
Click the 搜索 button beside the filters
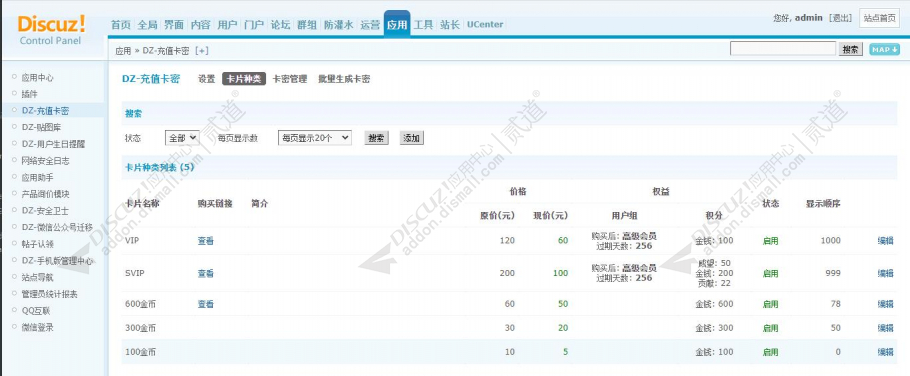376,138
